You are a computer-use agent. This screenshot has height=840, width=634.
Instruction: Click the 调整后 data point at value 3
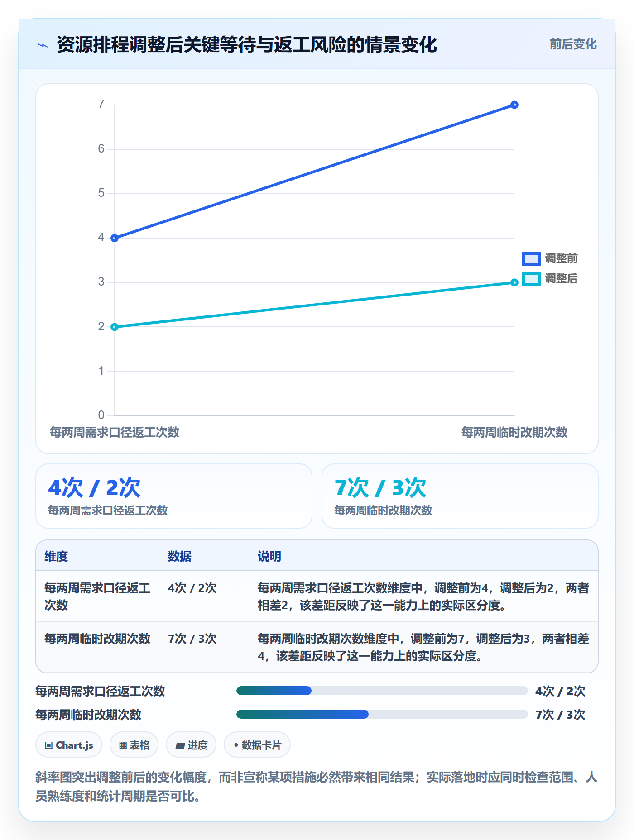pos(514,282)
